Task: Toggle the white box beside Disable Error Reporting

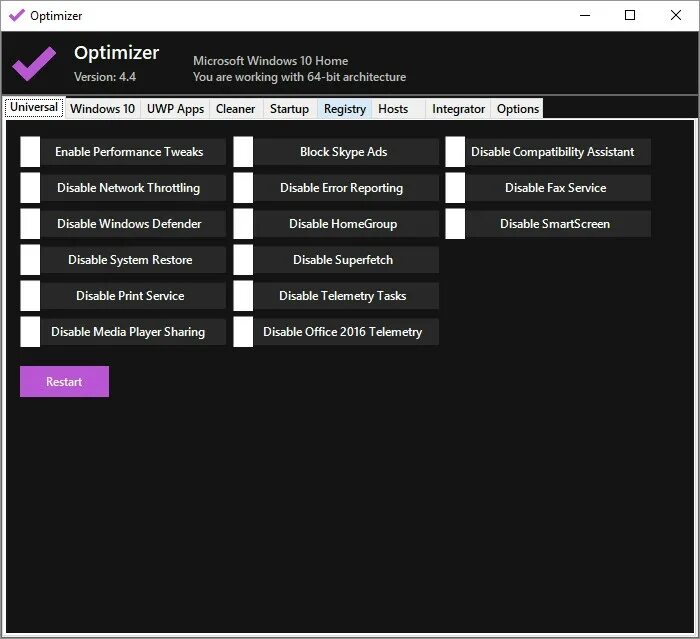Action: 243,188
